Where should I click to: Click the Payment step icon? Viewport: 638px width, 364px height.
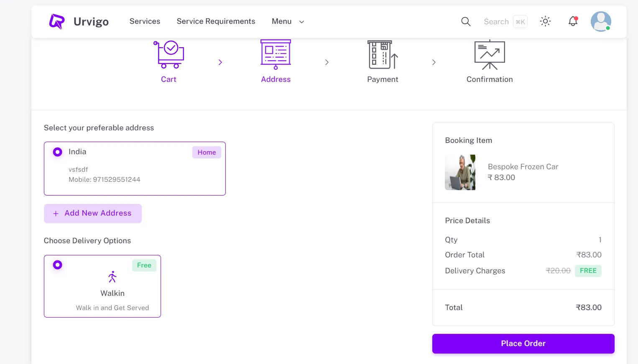click(x=383, y=55)
